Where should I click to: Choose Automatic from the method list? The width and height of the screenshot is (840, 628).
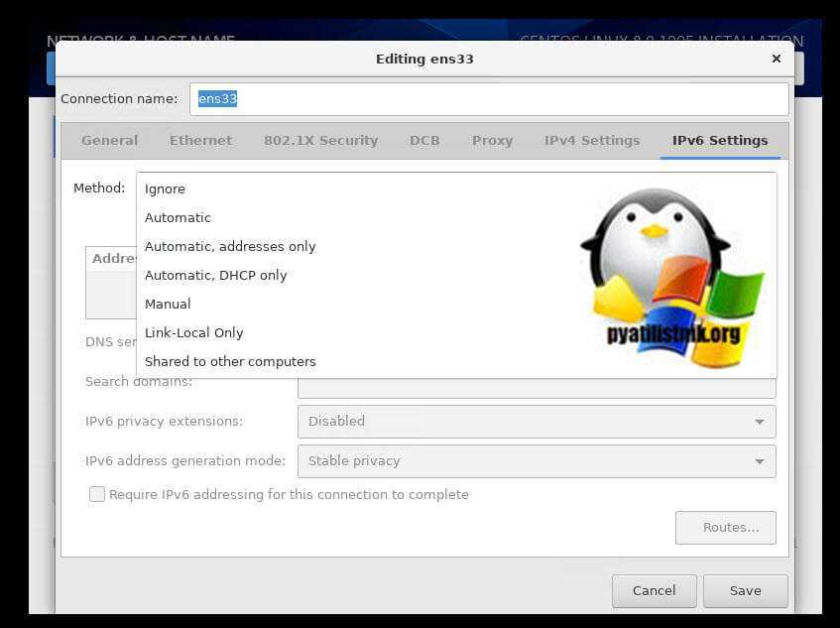tap(456, 217)
